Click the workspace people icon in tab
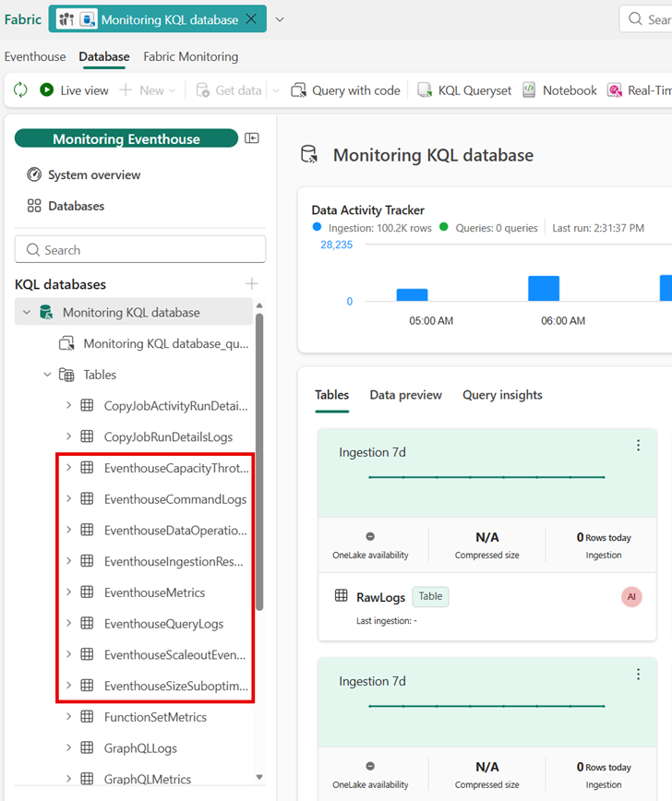The height and width of the screenshot is (801, 672). [66, 19]
